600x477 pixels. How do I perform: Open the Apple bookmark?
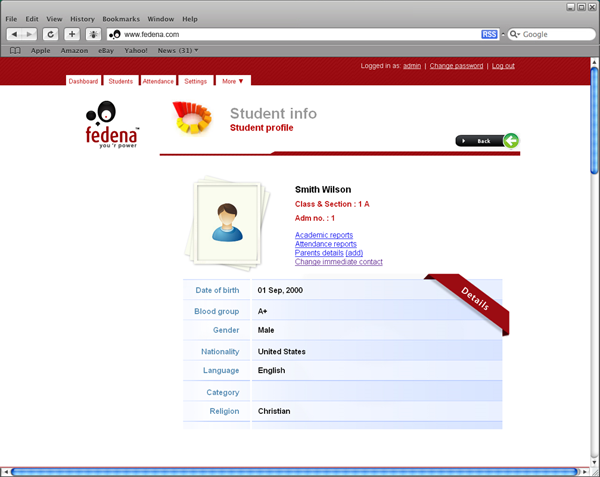pos(41,50)
